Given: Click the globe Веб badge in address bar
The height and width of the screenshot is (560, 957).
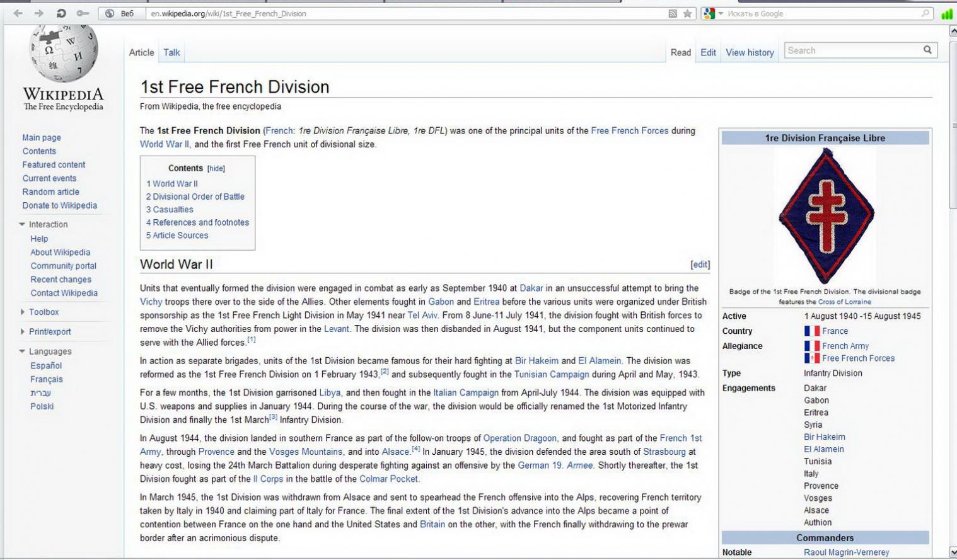Looking at the screenshot, I should pos(120,13).
